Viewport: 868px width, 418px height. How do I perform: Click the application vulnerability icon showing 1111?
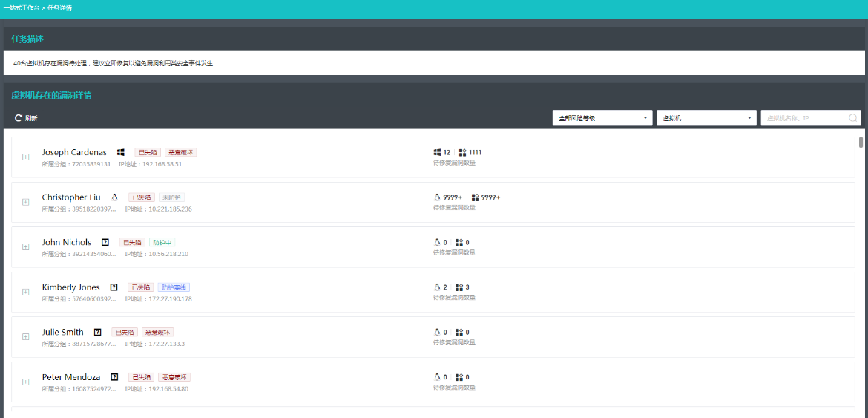(462, 152)
